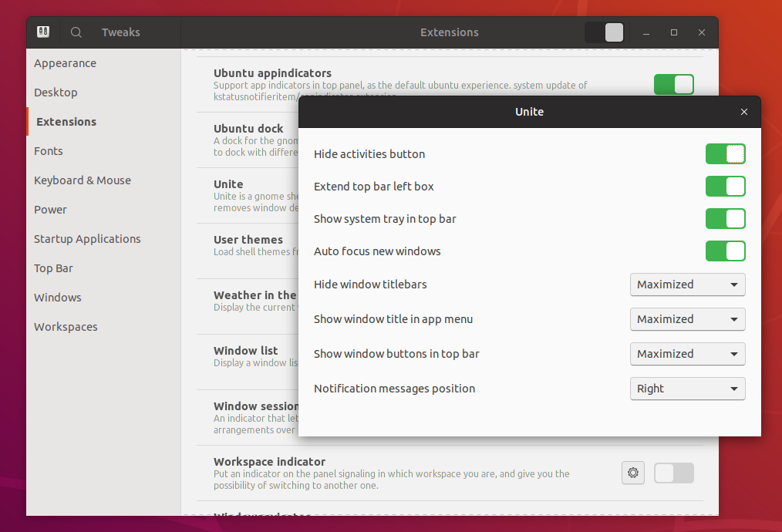The width and height of the screenshot is (782, 532).
Task: Enable the Workspace indicator extension
Action: point(673,473)
